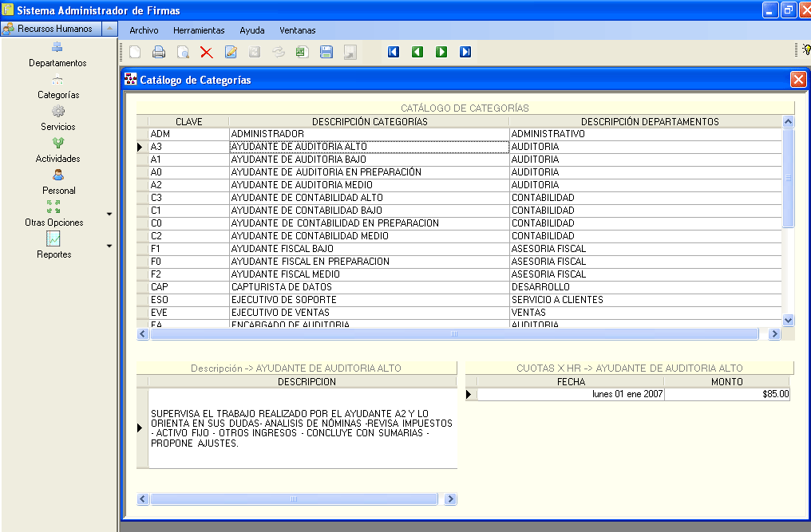Collapse the Recursos Humanos panel header
Image resolution: width=811 pixels, height=532 pixels.
109,29
